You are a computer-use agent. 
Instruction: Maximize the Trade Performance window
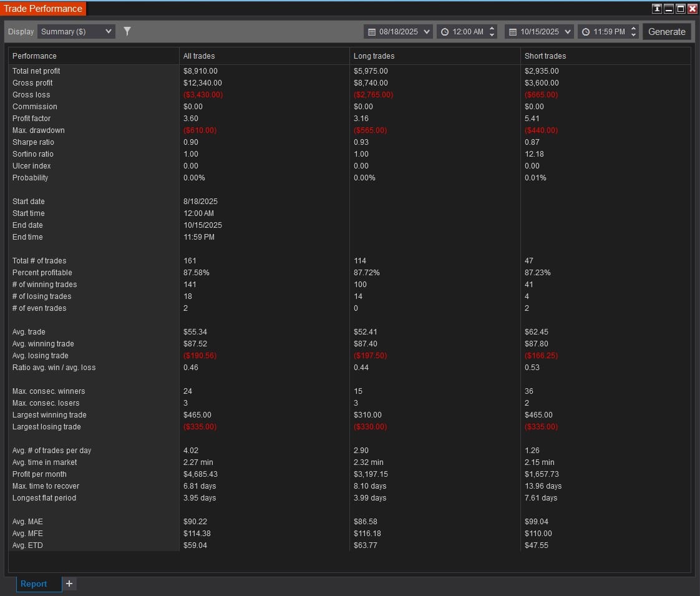[x=681, y=9]
